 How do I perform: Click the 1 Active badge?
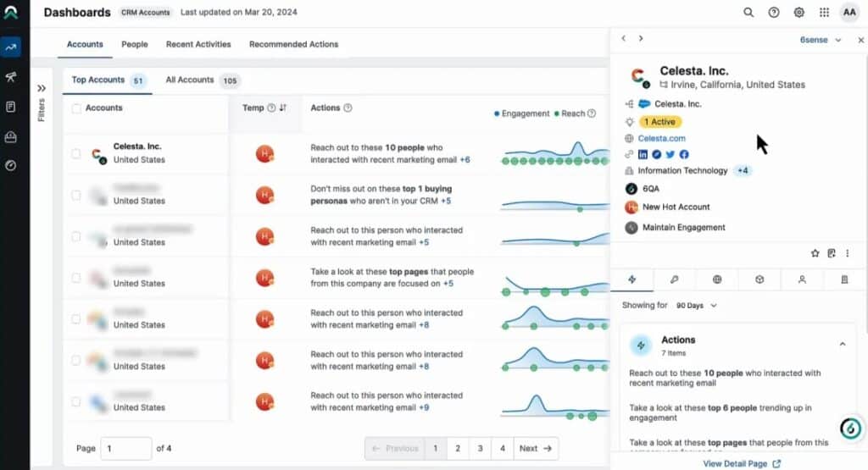pyautogui.click(x=659, y=122)
